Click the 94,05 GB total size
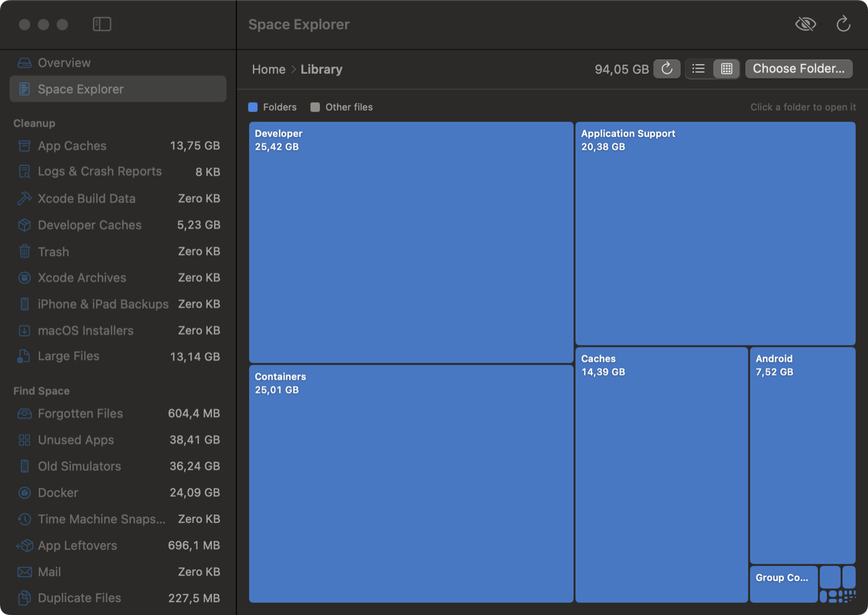This screenshot has width=868, height=615. 621,69
